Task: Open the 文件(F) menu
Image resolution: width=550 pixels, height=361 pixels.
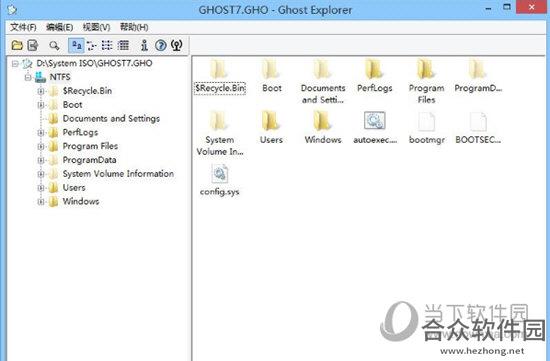Action: pos(23,27)
